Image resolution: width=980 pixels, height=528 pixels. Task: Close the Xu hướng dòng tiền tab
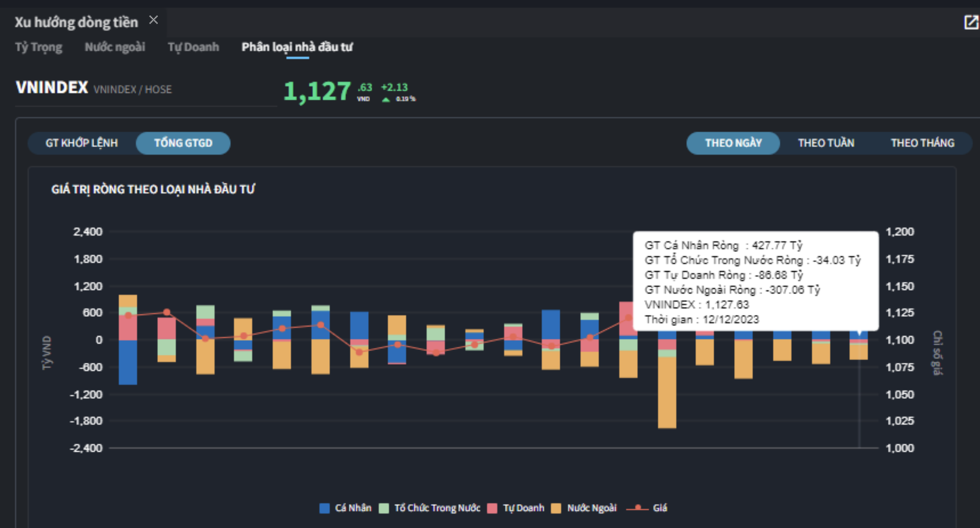tap(153, 20)
